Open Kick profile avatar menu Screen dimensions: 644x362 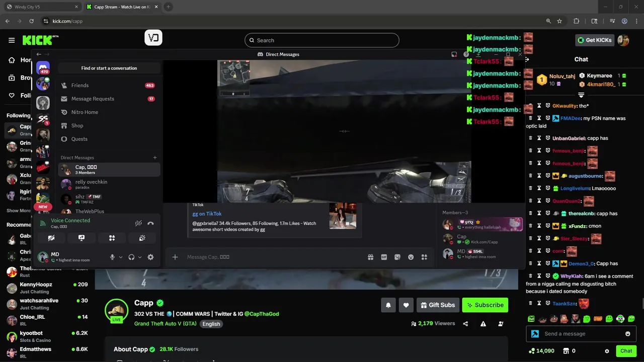click(623, 40)
